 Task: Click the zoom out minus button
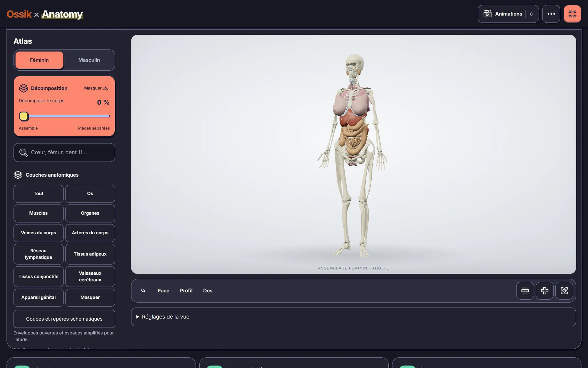[x=525, y=291]
